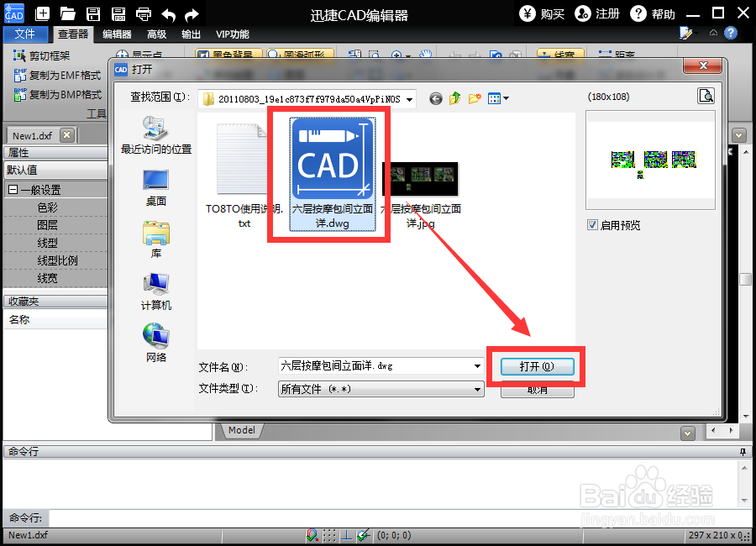Go back to the previous folder
This screenshot has height=546, width=756.
pos(436,99)
